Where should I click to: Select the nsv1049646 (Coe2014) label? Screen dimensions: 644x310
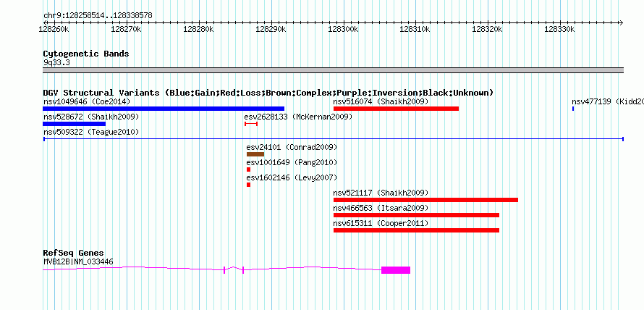[87, 101]
